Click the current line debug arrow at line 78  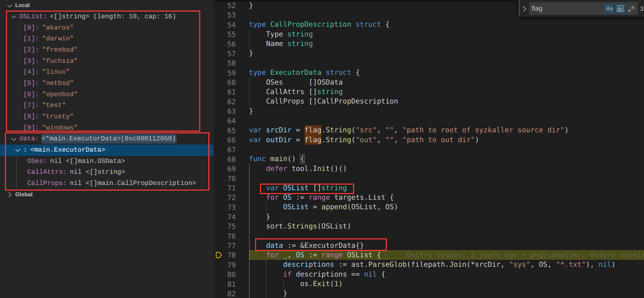(x=219, y=255)
